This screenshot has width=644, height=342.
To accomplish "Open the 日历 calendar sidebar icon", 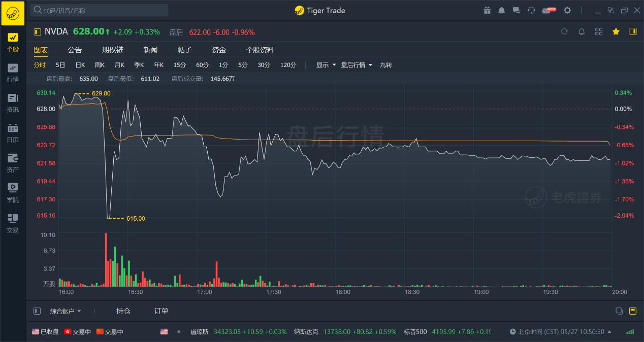I will (13, 132).
